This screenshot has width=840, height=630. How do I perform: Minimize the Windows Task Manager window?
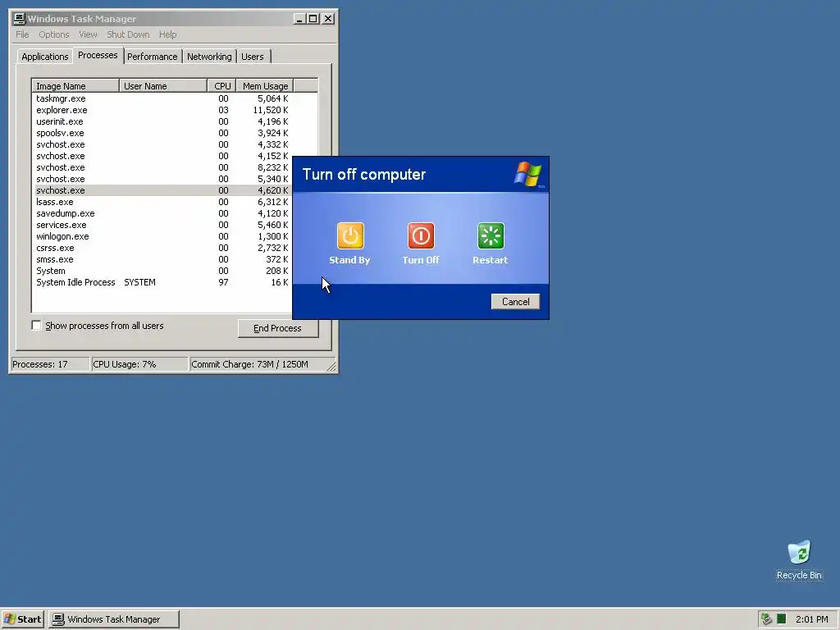tap(299, 19)
